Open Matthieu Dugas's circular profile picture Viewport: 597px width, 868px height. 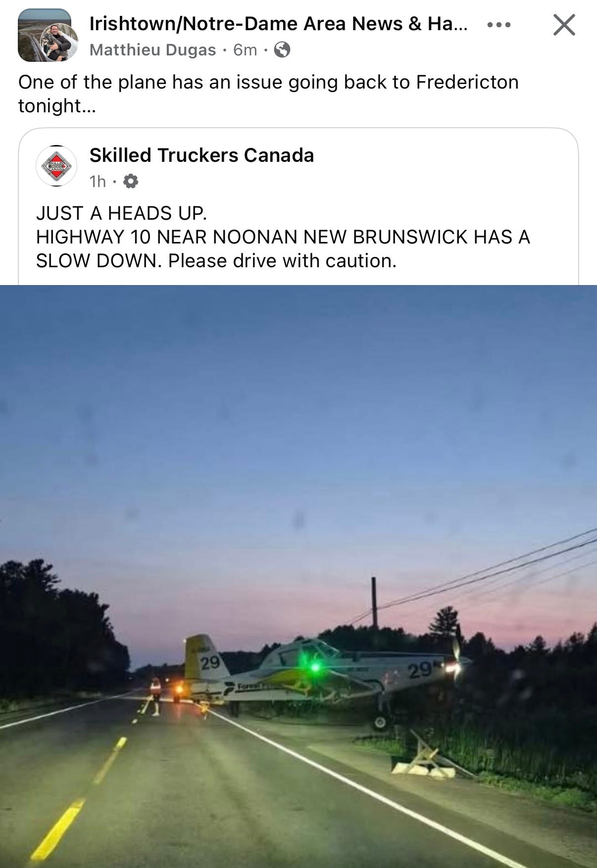pos(59,42)
